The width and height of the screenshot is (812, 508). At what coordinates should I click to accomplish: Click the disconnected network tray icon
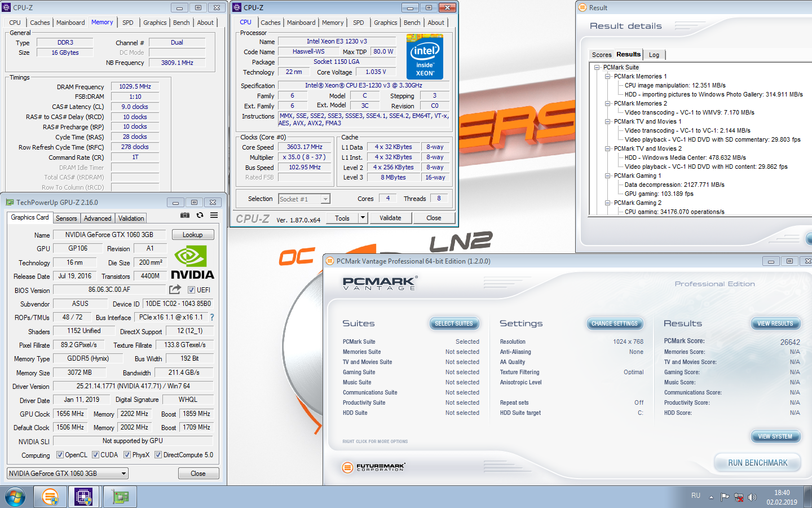click(738, 497)
